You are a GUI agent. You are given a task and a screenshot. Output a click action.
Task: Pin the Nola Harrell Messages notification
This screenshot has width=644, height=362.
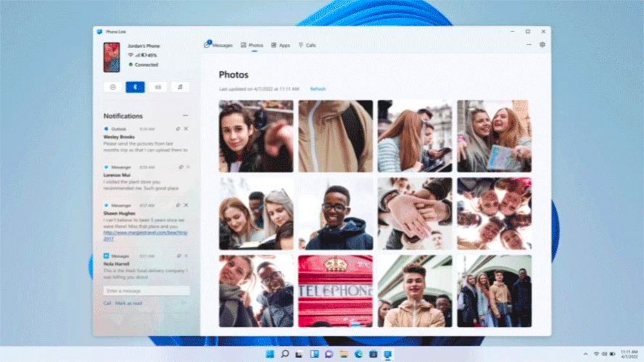click(x=179, y=256)
